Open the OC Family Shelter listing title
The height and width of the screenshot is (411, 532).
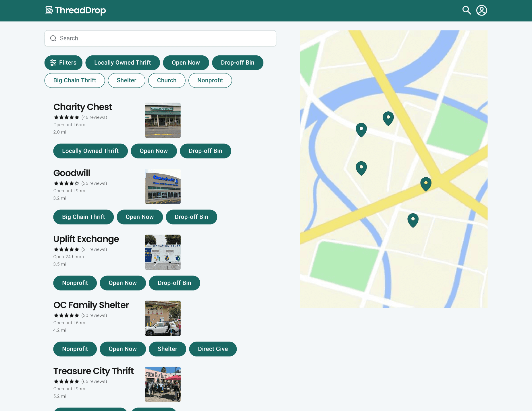(91, 305)
